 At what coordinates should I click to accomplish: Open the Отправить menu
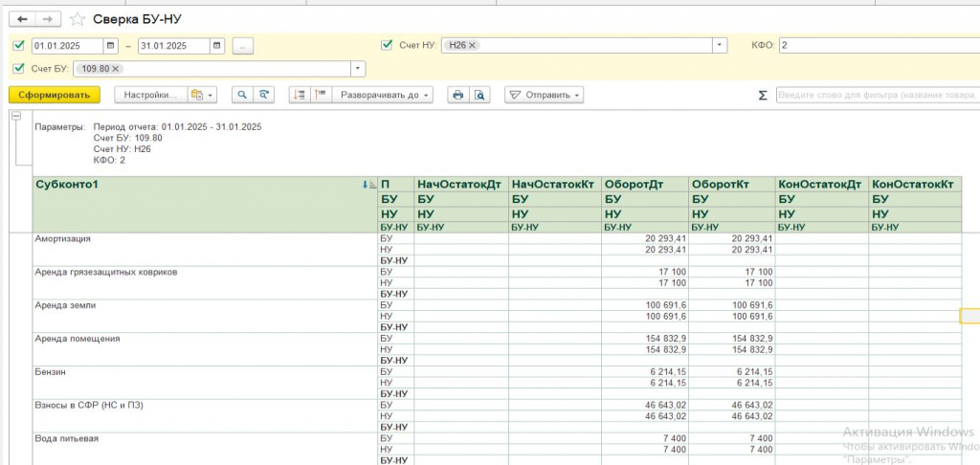[x=544, y=95]
